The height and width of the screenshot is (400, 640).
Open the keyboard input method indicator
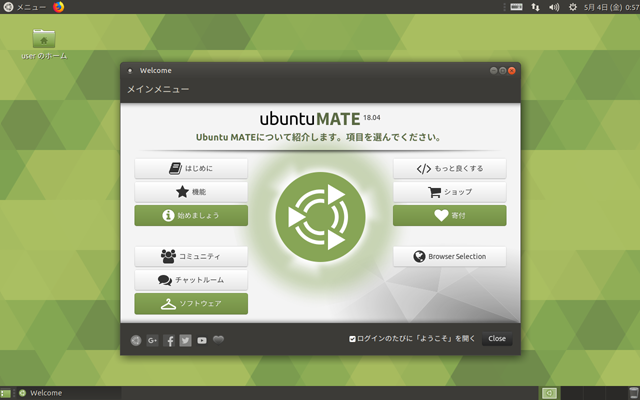click(516, 7)
